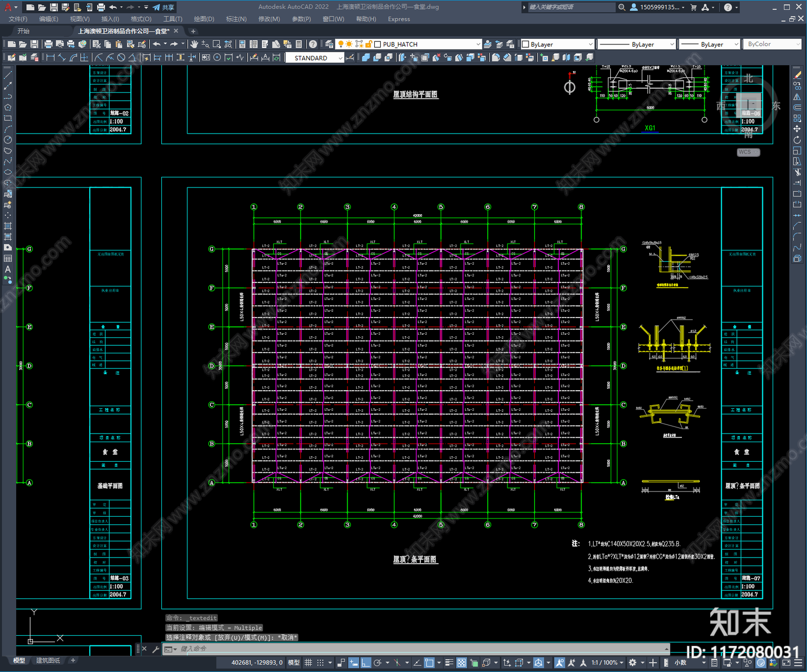The image size is (807, 672).
Task: Open the 文件(F) menu
Action: (x=18, y=19)
